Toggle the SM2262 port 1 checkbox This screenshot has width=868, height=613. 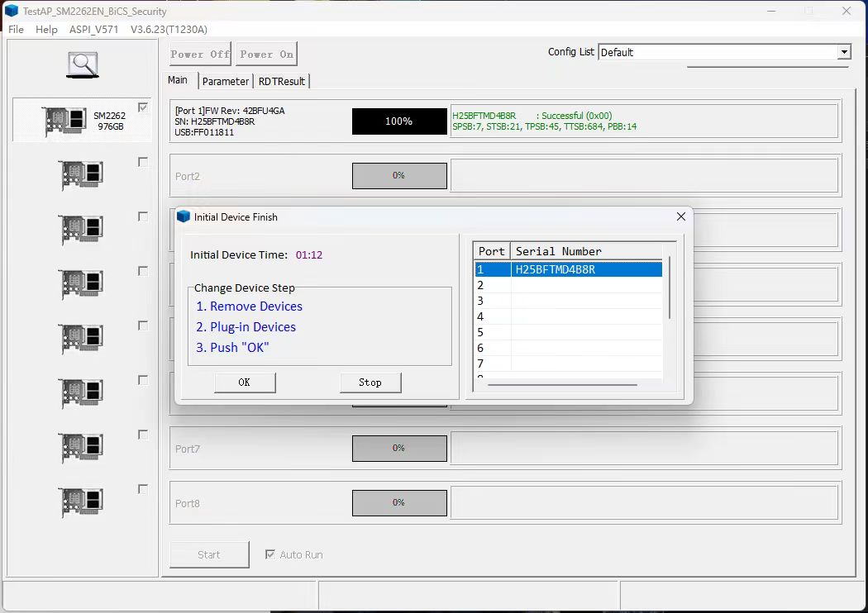pos(143,107)
